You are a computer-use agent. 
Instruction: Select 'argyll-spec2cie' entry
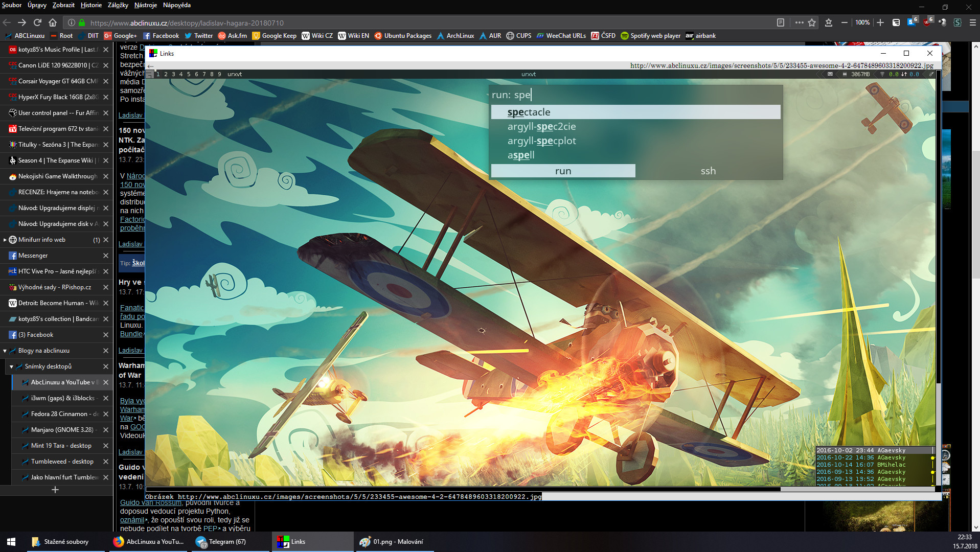[635, 126]
